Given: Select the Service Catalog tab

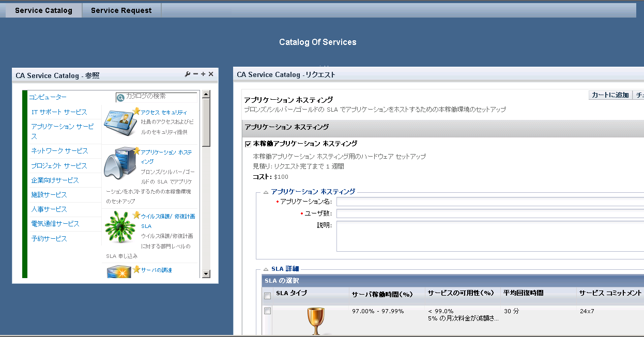Looking at the screenshot, I should coord(43,10).
